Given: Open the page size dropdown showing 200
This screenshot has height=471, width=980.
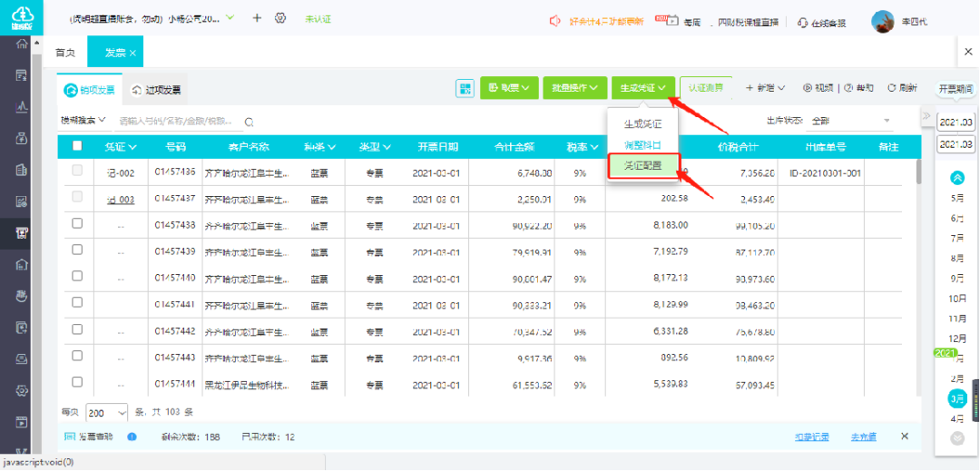Looking at the screenshot, I should 107,412.
